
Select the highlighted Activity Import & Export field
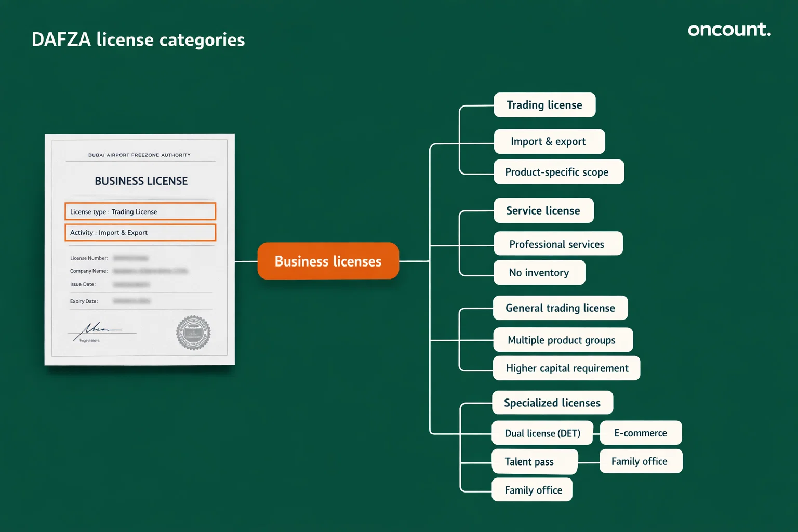140,232
